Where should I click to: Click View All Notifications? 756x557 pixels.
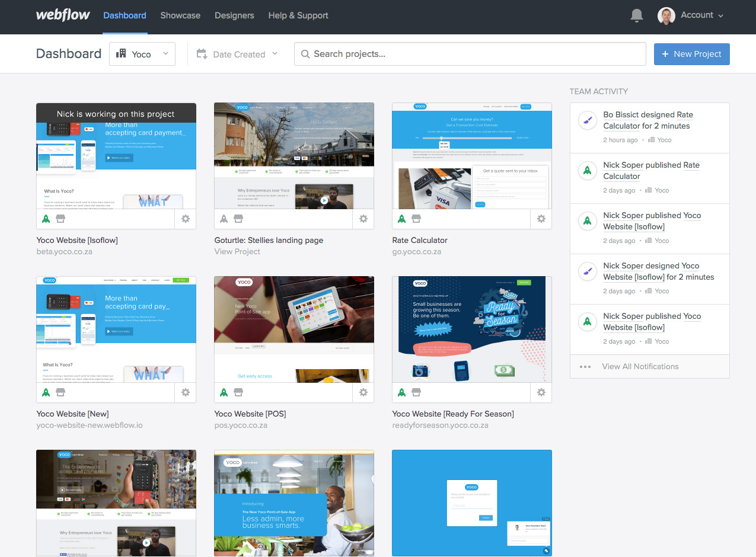click(640, 367)
